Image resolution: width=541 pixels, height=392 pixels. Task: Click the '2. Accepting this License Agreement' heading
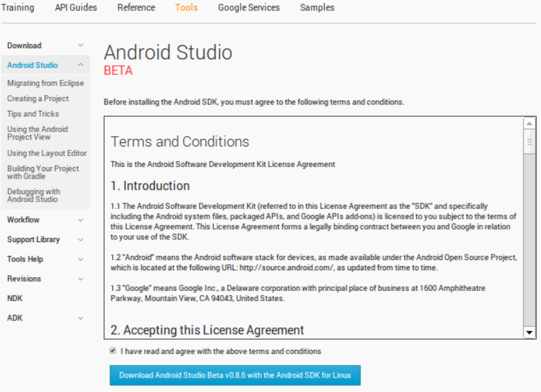[x=207, y=330]
